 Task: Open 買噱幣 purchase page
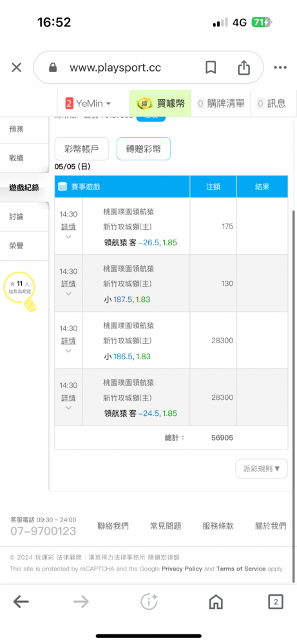(x=160, y=104)
